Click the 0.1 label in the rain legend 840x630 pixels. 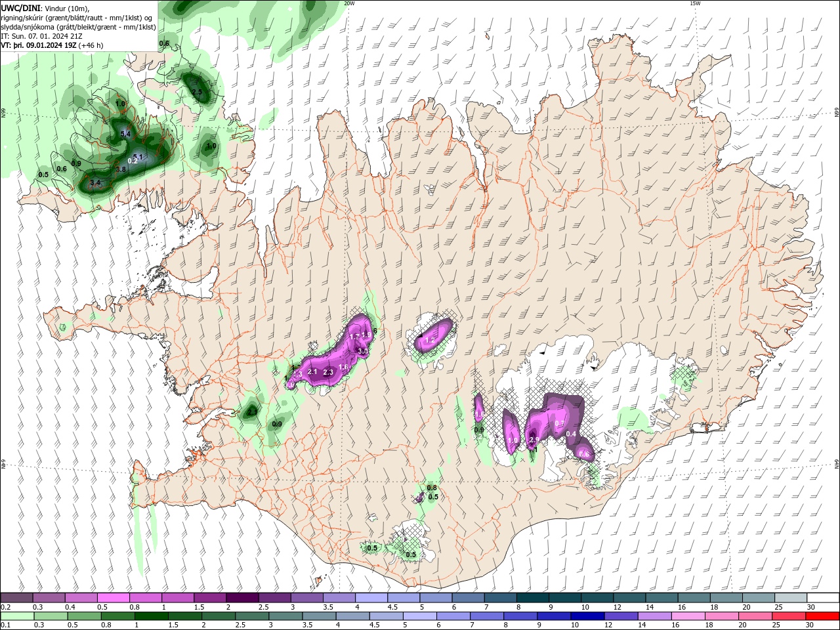(x=5, y=625)
